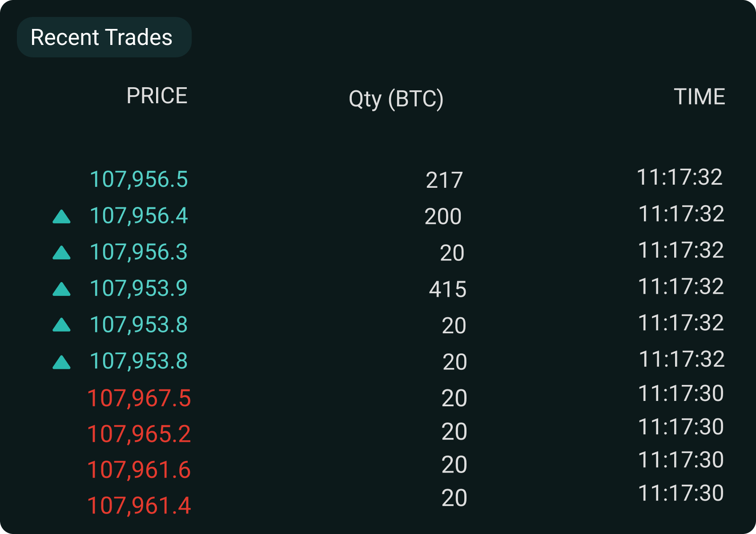Screen dimensions: 756x534
Task: Click the quantity value 217
Action: click(x=444, y=180)
